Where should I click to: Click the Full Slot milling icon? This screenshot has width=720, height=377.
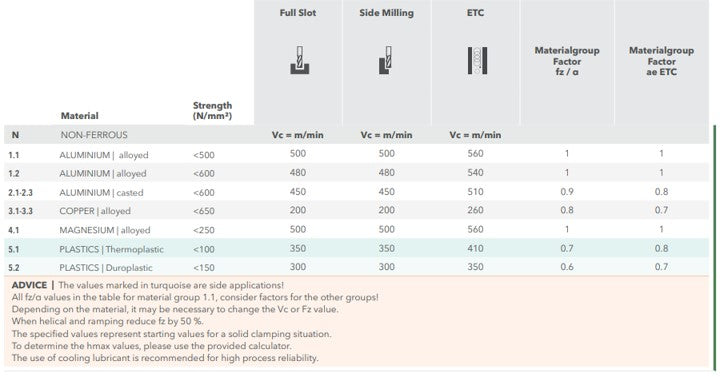click(299, 60)
